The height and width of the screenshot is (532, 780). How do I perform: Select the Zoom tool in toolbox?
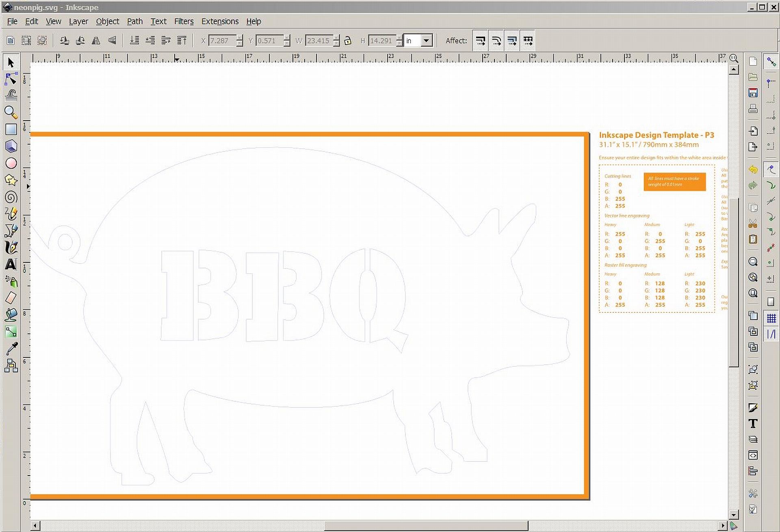tap(11, 112)
